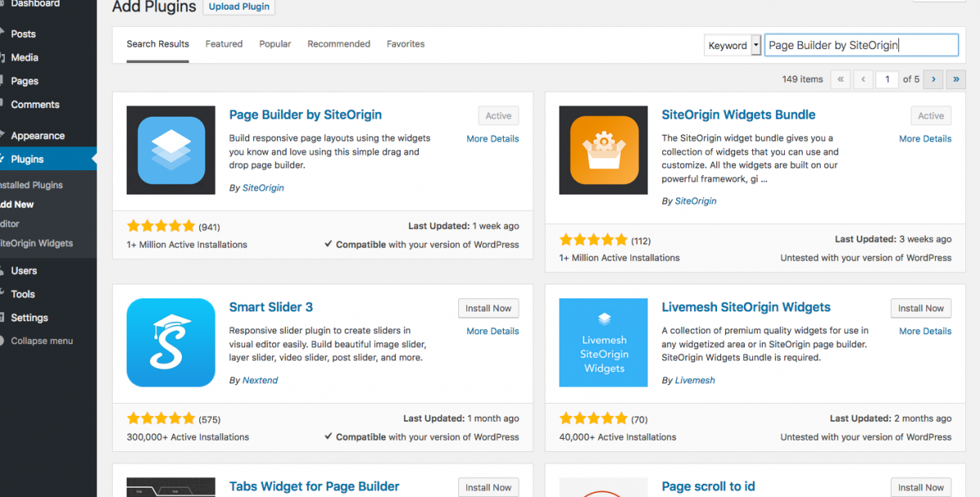Go to next page of plugin results
980x497 pixels.
point(933,79)
